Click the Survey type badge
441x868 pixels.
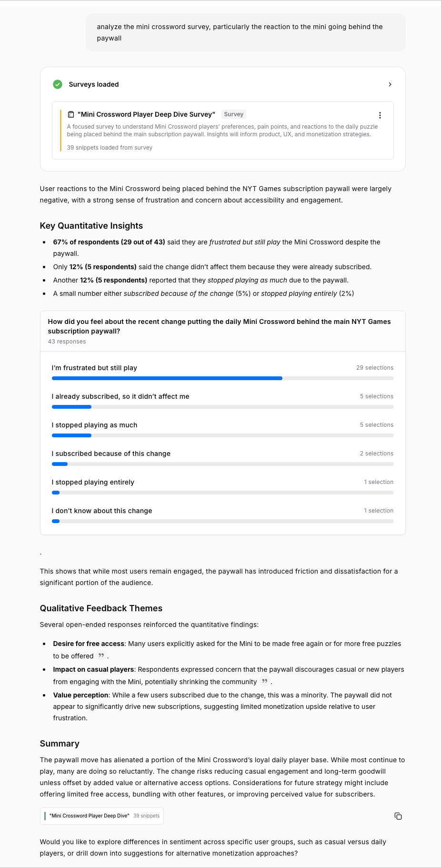(233, 114)
